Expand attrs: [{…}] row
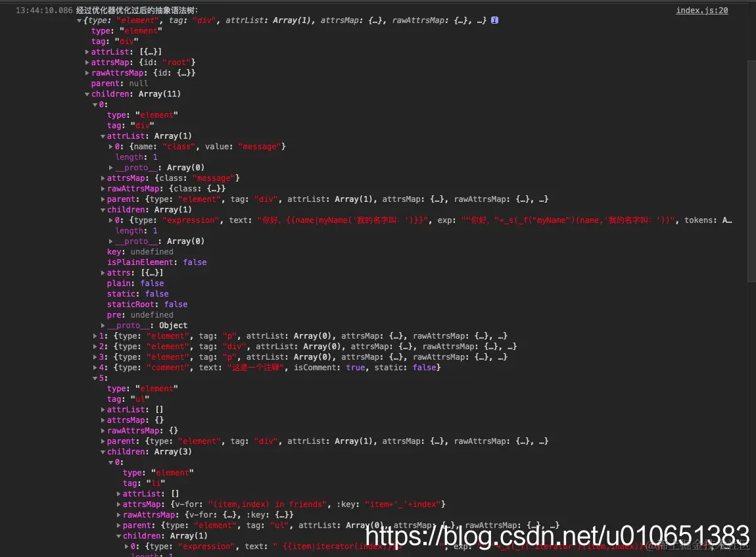The width and height of the screenshot is (756, 557). 103,273
